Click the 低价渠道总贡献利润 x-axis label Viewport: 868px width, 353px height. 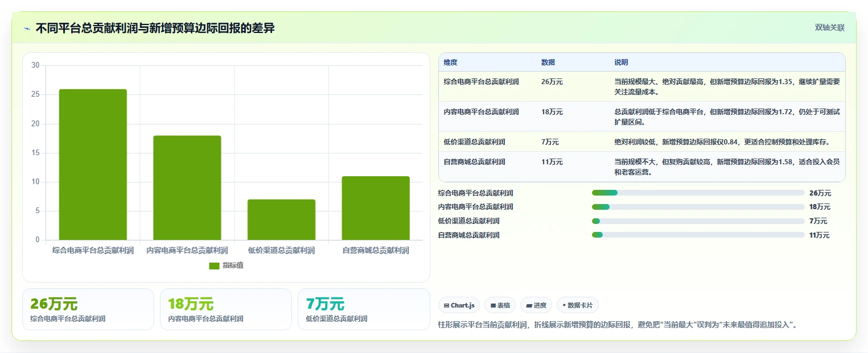[x=281, y=251]
